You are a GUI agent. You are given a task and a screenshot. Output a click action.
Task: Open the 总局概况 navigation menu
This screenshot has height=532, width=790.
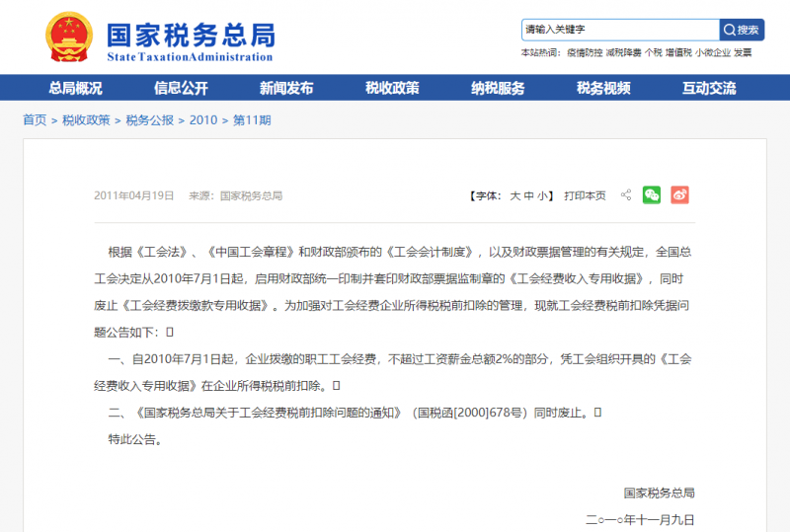tap(75, 88)
